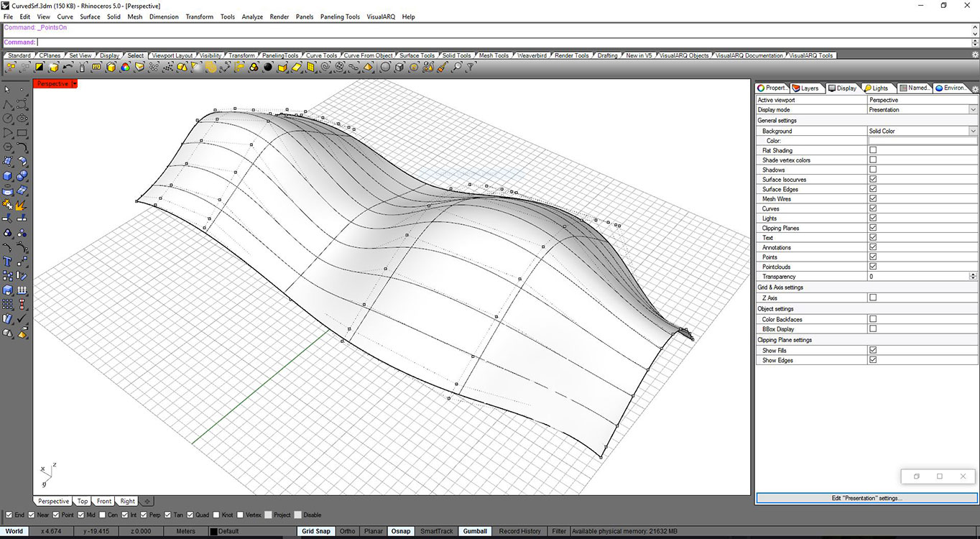Select the box solid tool
This screenshot has height=539, width=980.
pyautogui.click(x=9, y=176)
